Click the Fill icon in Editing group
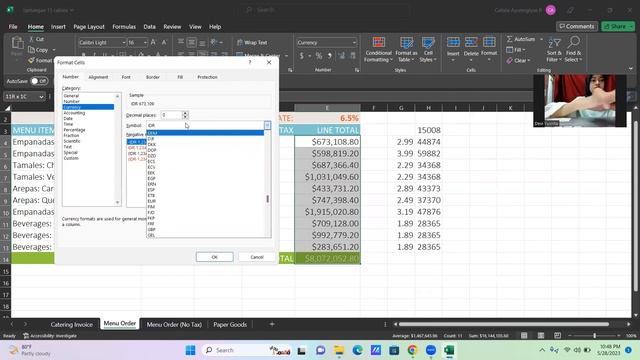640x360 pixels. [509, 50]
